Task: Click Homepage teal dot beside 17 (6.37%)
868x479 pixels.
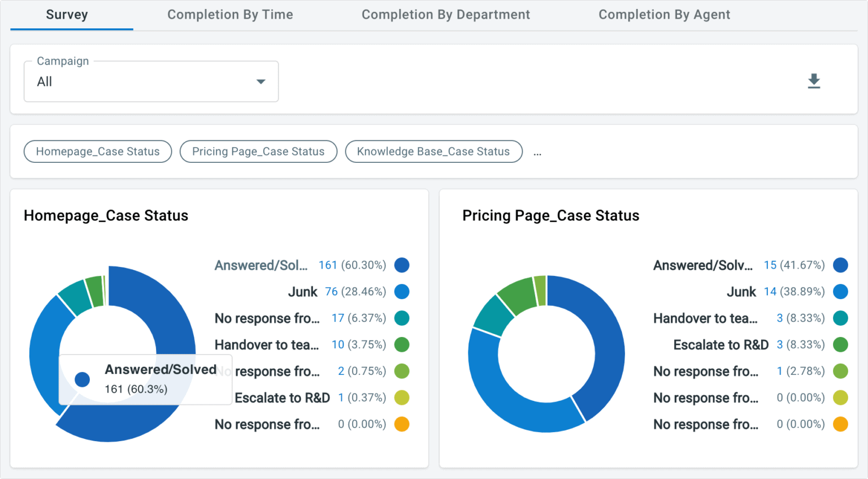Action: [402, 318]
